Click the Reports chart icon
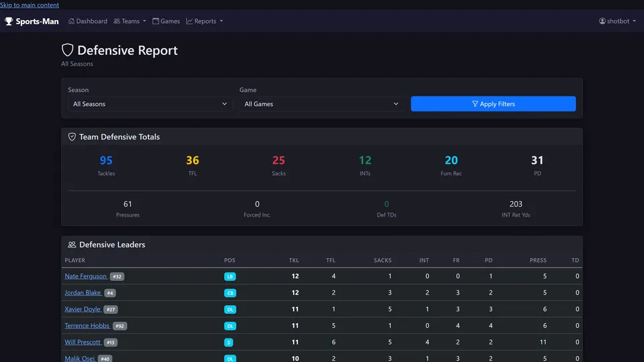644x362 pixels. coord(189,21)
